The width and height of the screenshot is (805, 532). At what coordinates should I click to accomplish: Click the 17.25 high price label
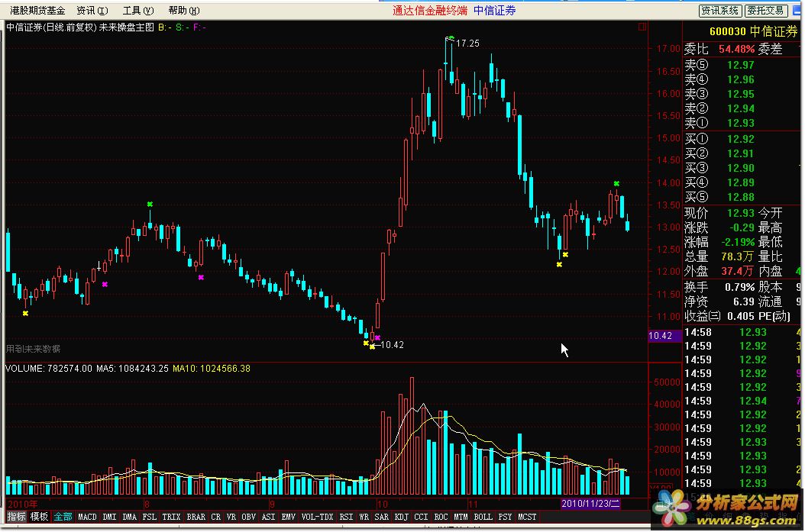(x=467, y=44)
